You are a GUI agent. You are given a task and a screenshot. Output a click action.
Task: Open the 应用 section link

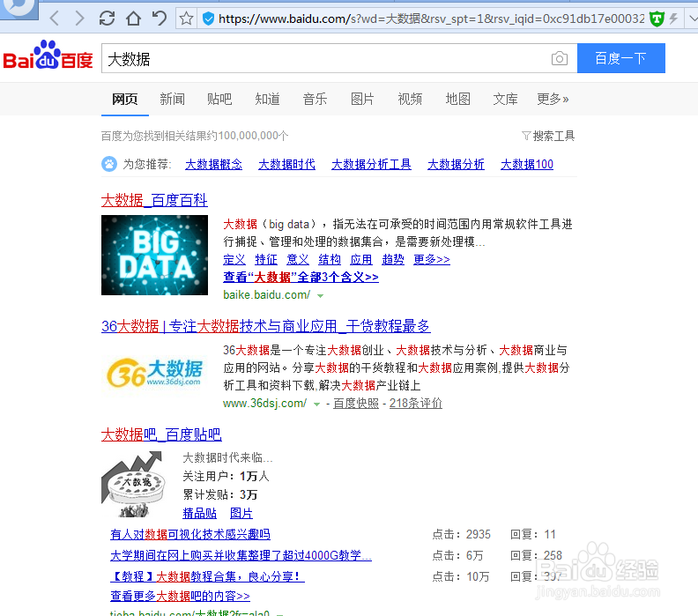click(x=361, y=259)
